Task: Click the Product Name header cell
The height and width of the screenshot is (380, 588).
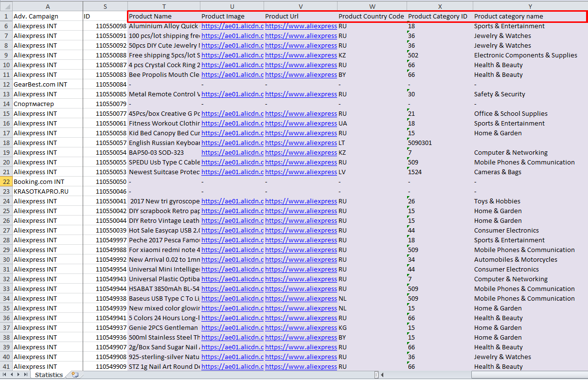Action: [x=163, y=17]
